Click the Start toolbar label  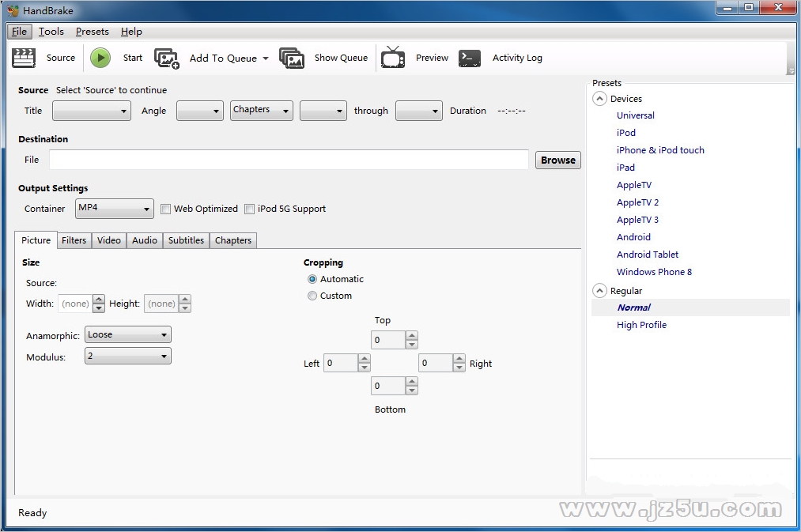click(x=132, y=58)
